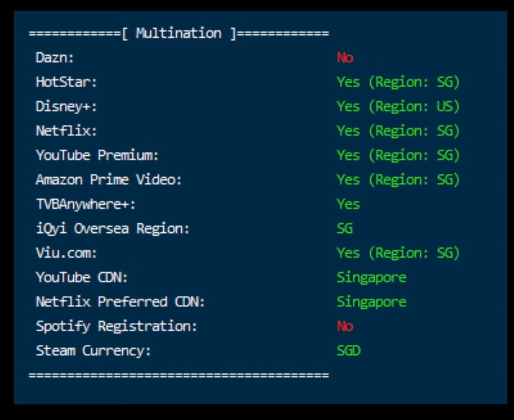Click the SGD Steam Currency value
Viewport: 514px width, 420px height.
click(x=348, y=351)
